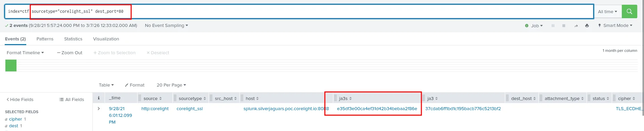Expand the 9/28/21 event row details
Viewport: 644px width, 131px height.
point(99,108)
